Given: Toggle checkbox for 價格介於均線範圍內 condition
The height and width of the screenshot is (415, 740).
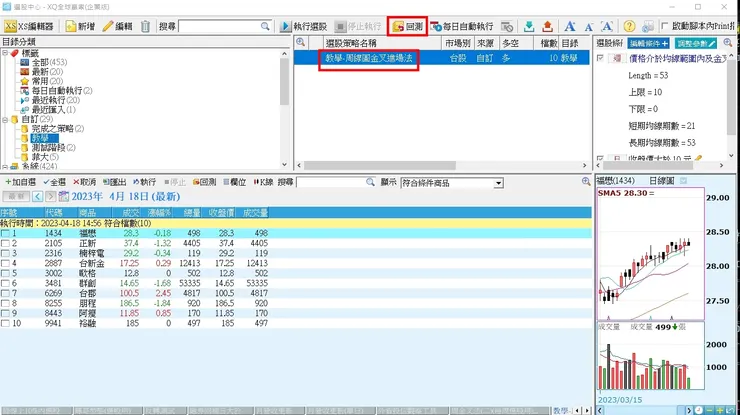Looking at the screenshot, I should click(x=600, y=58).
